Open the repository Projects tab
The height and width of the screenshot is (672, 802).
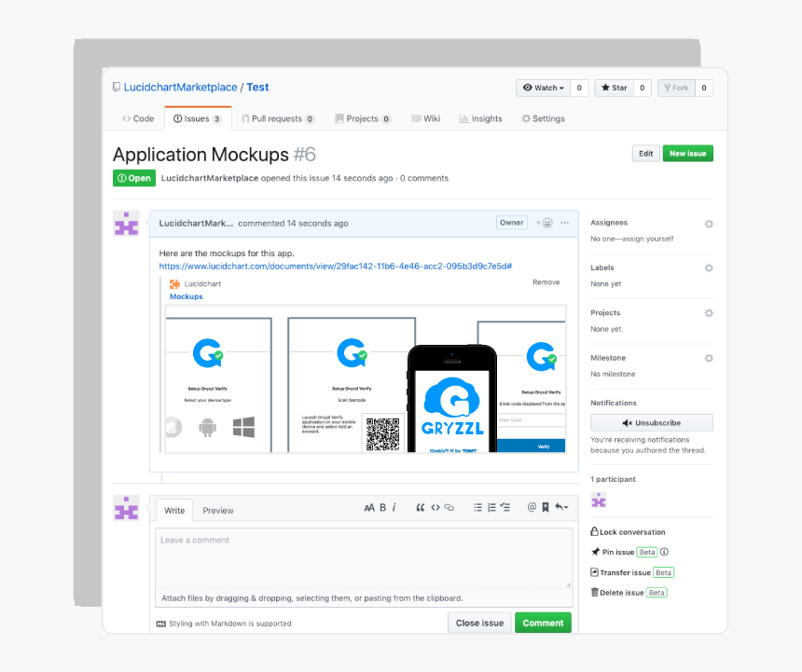pos(363,118)
